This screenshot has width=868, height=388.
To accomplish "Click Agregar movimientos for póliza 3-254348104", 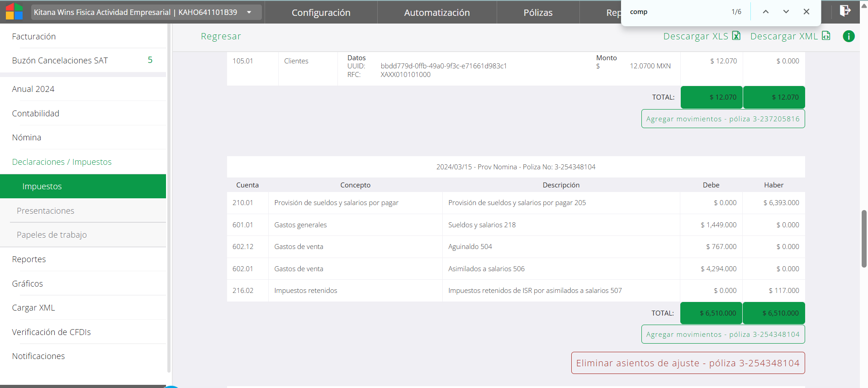I will [723, 334].
